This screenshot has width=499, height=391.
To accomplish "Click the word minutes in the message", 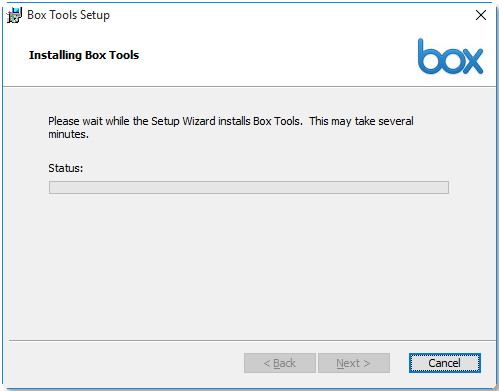I will (x=67, y=134).
